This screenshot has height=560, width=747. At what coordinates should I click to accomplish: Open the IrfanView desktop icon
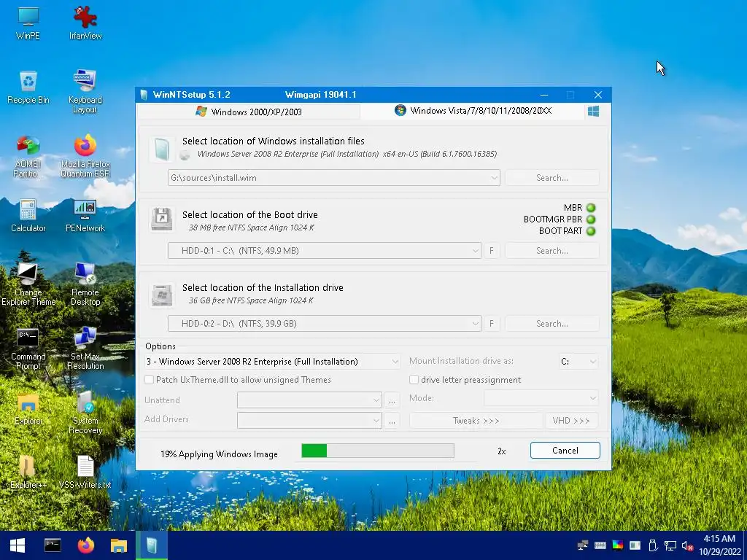pos(85,23)
